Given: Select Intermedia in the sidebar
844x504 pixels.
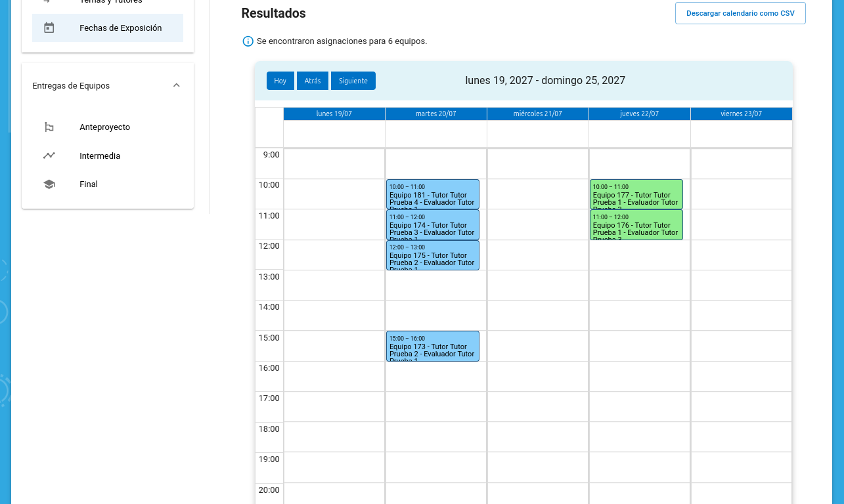Looking at the screenshot, I should 100,156.
